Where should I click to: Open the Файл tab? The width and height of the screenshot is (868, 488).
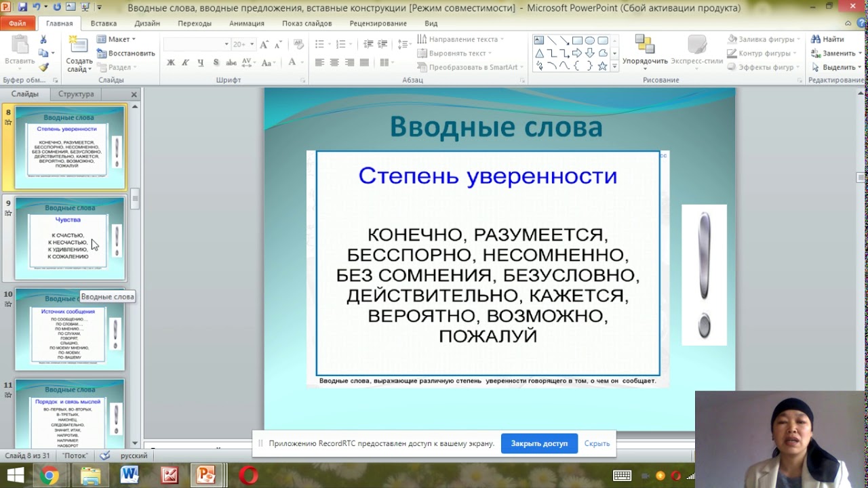coord(18,23)
